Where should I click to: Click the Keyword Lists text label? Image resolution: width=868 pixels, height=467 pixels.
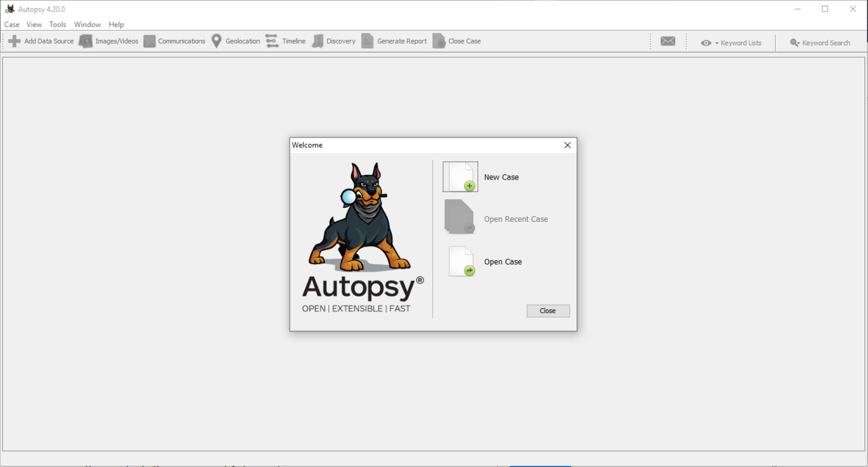click(x=741, y=43)
